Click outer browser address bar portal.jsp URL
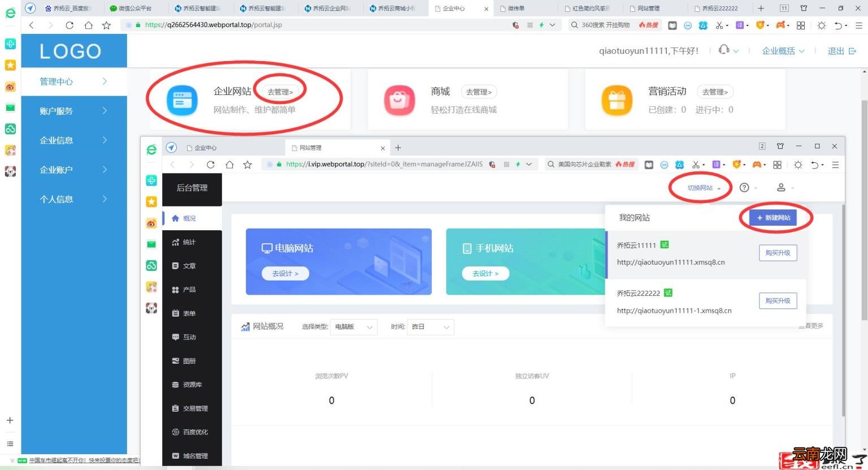Image resolution: width=868 pixels, height=470 pixels. point(213,25)
